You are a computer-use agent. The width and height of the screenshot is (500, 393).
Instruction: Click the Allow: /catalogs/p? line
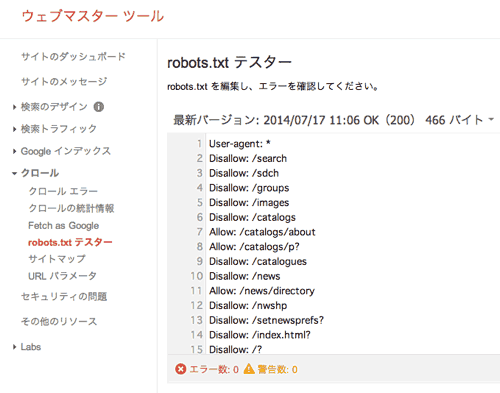(x=254, y=247)
